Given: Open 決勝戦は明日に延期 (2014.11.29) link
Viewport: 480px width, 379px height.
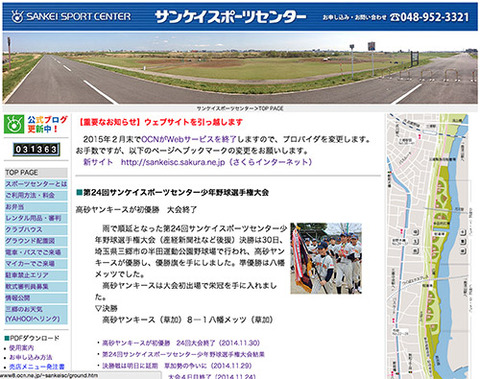Looking at the screenshot, I should (x=177, y=366).
